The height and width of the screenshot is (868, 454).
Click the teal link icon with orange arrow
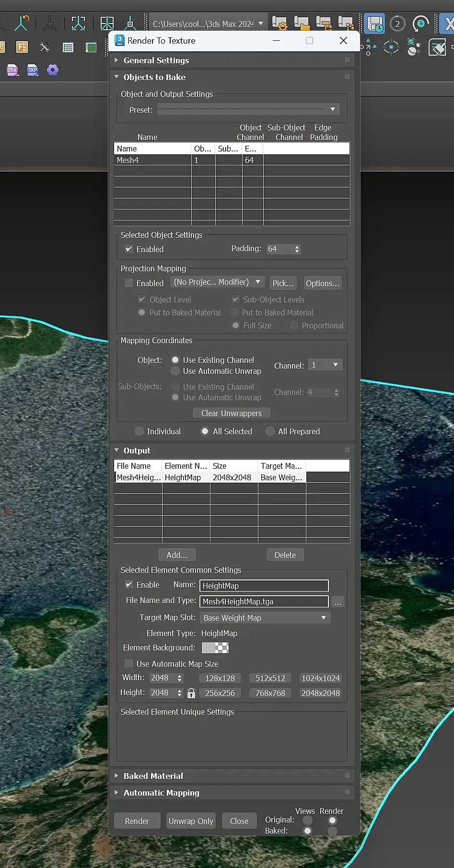[22, 23]
